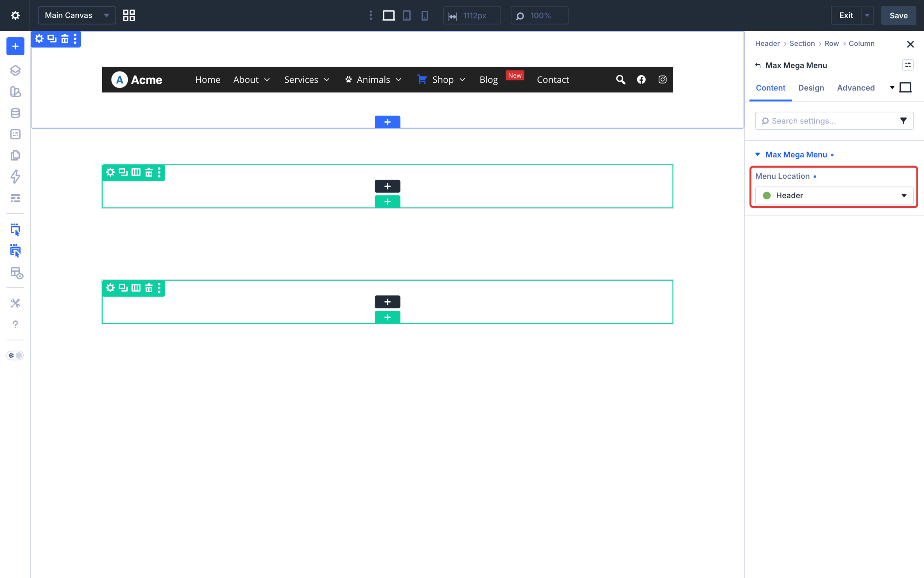Open the Layers panel icon
Viewport: 924px width, 578px height.
(15, 70)
